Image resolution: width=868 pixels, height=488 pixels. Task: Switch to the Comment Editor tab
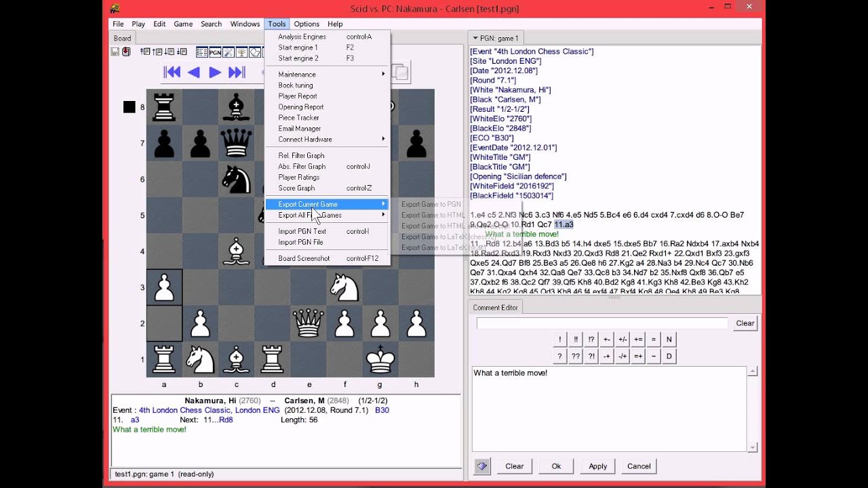(495, 308)
